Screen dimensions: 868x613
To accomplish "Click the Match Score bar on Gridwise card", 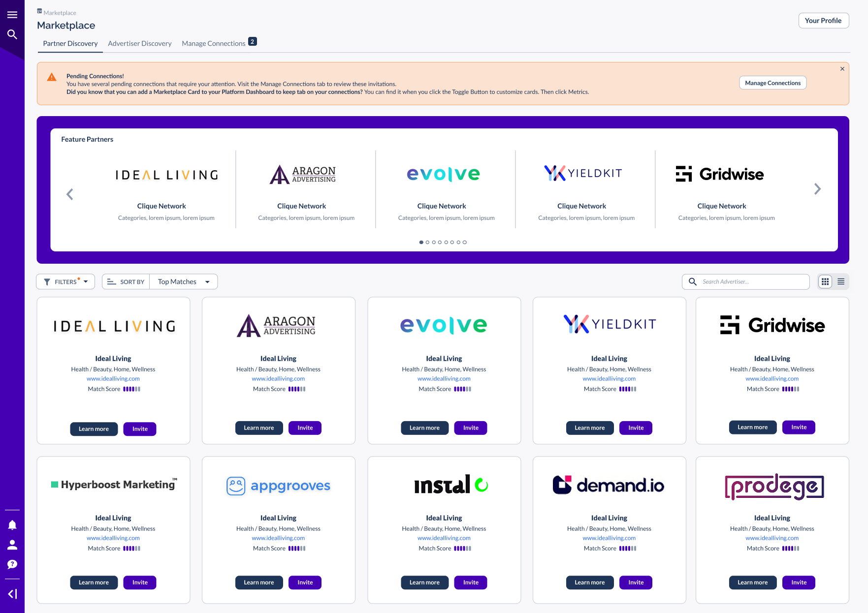I will coord(791,389).
